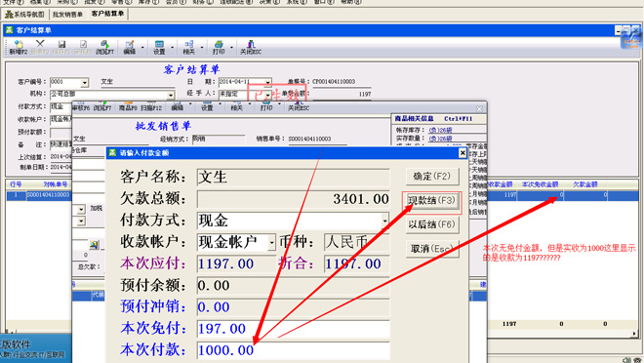This screenshot has width=644, height=363.
Task: Click the 欠款金额 column header
Action: 585,184
